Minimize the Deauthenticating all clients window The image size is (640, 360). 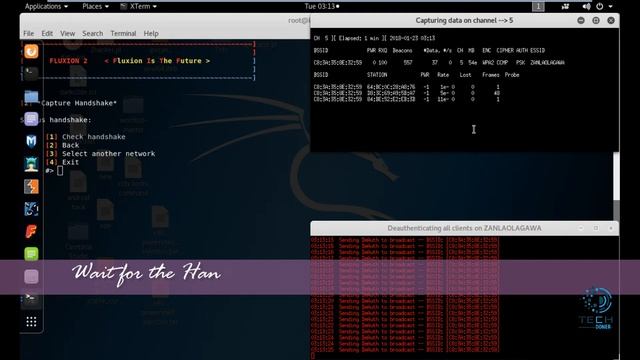pos(581,228)
